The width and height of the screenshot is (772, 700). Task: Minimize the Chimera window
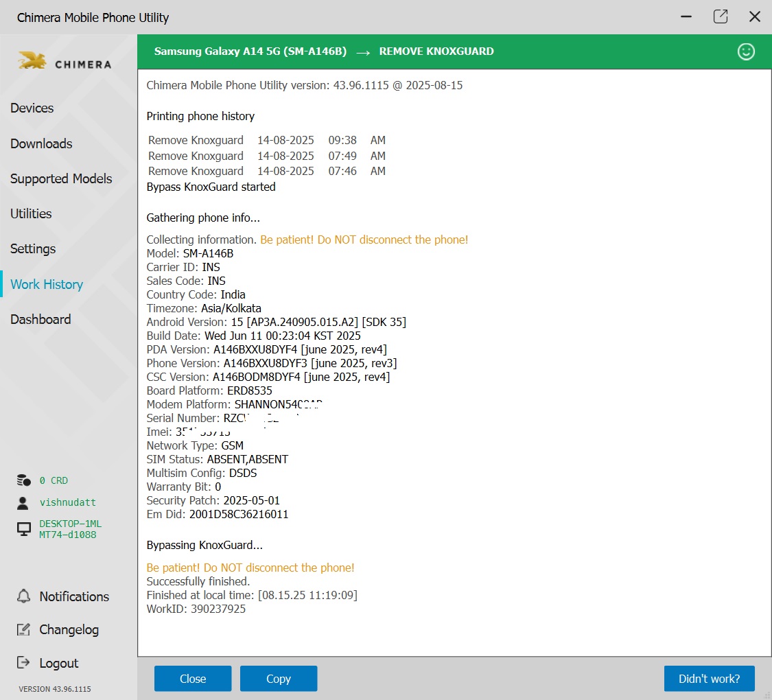(686, 16)
